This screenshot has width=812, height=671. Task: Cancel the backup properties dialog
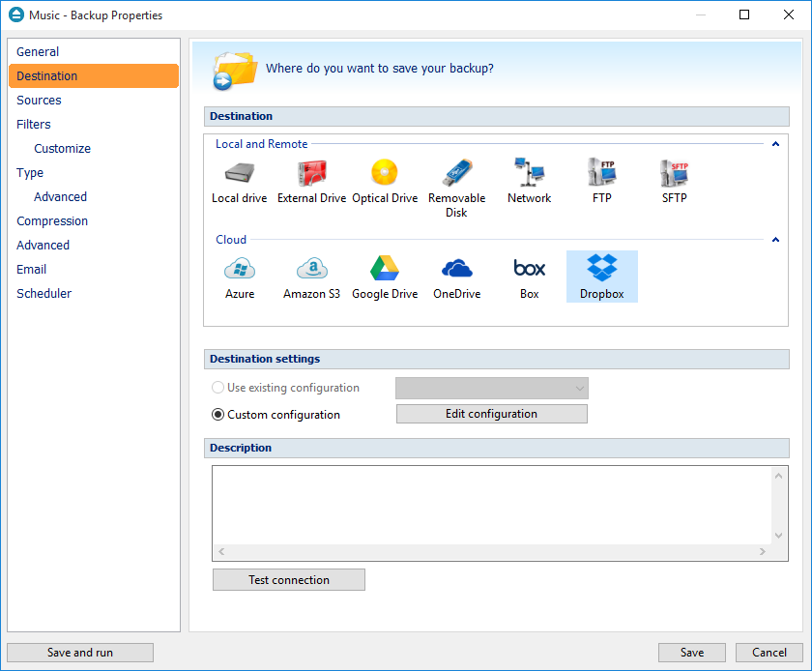[769, 653]
